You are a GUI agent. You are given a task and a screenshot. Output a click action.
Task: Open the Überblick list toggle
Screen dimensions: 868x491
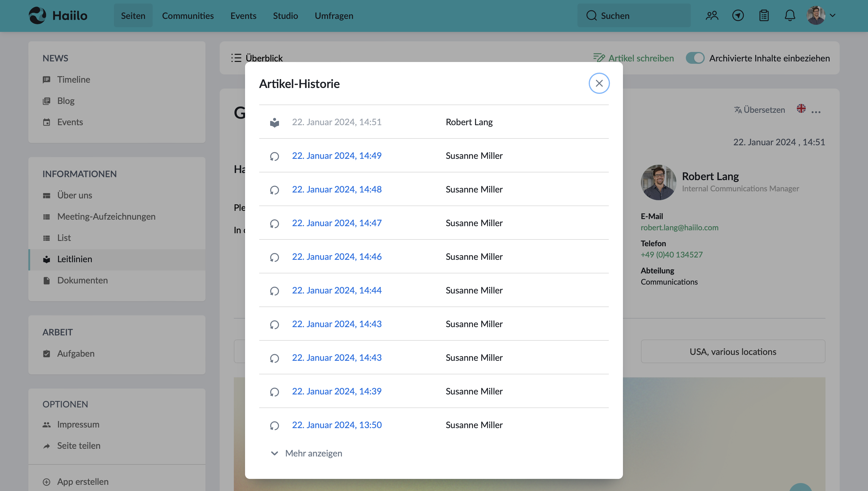[257, 58]
